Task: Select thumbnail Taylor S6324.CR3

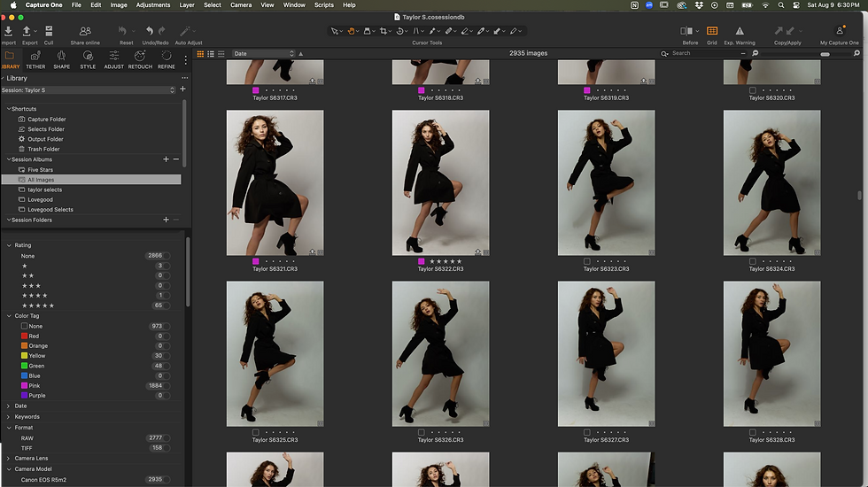Action: pos(771,182)
